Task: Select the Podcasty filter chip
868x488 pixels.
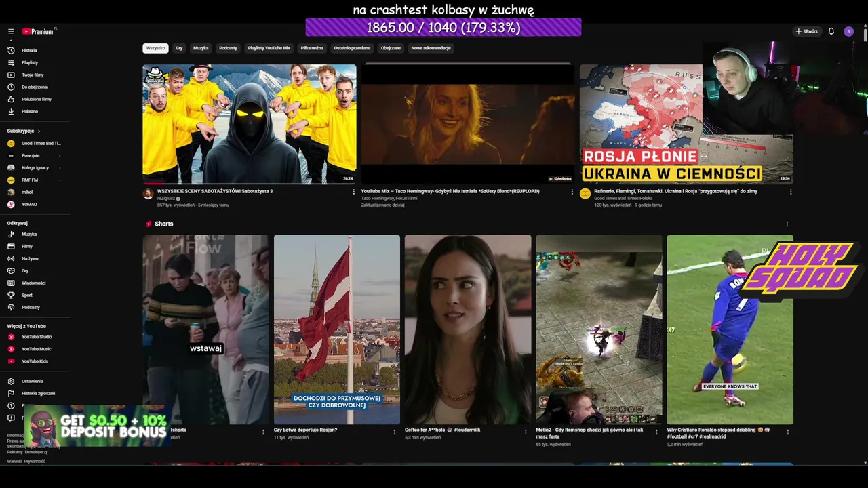Action: [x=228, y=48]
